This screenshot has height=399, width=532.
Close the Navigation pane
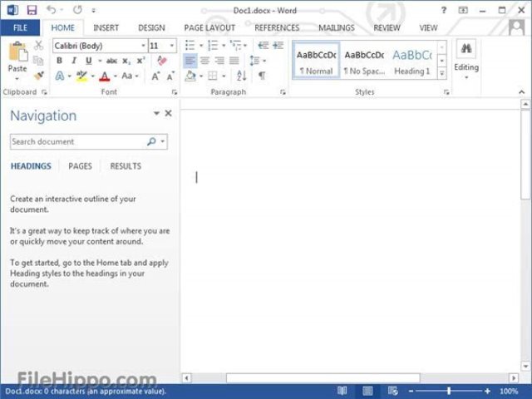[x=168, y=113]
